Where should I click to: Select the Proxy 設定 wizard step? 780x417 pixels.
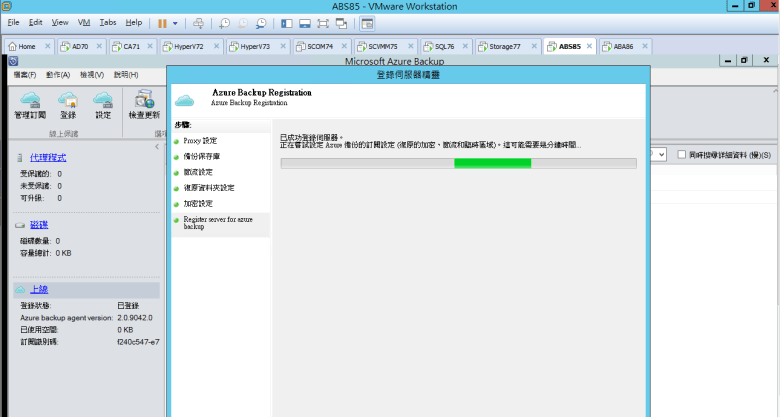(x=200, y=140)
